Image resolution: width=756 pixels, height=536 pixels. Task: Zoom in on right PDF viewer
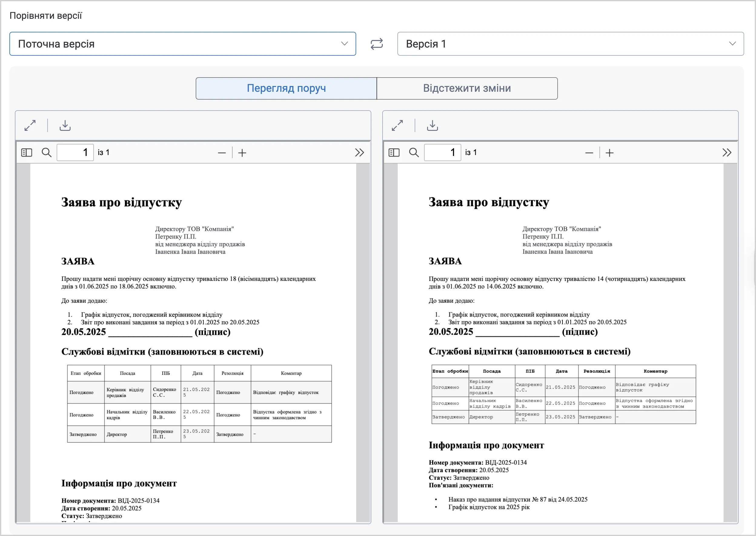pyautogui.click(x=609, y=153)
